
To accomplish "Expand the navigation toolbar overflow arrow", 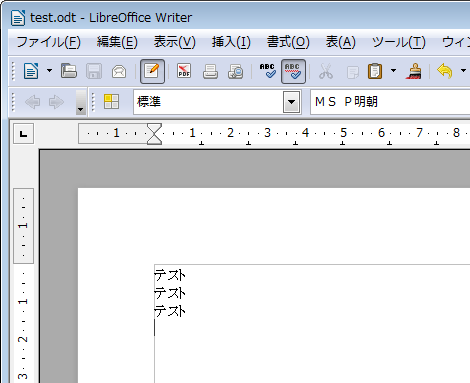I will (x=80, y=102).
